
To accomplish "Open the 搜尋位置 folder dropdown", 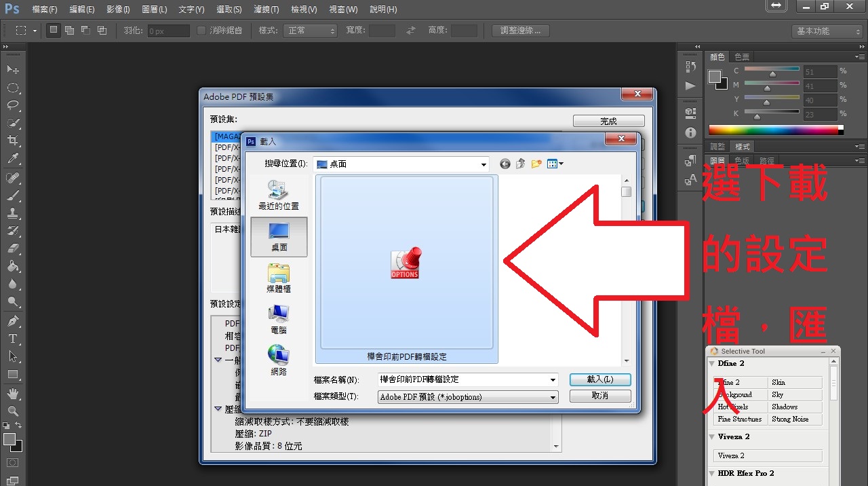I will [483, 164].
